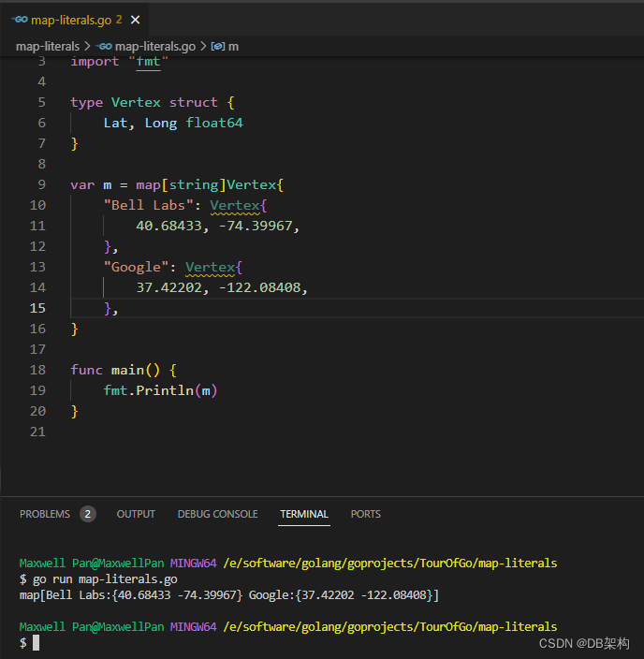Click the underlined Vertex after "Bell Labs"
The width and height of the screenshot is (644, 659).
click(234, 205)
